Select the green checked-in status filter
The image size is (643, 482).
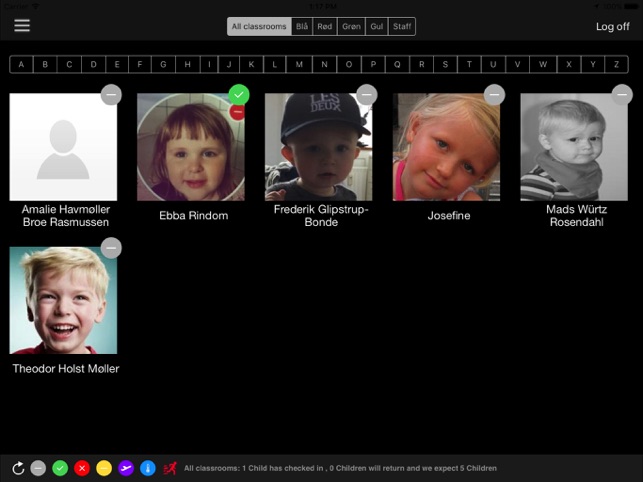[x=60, y=468]
